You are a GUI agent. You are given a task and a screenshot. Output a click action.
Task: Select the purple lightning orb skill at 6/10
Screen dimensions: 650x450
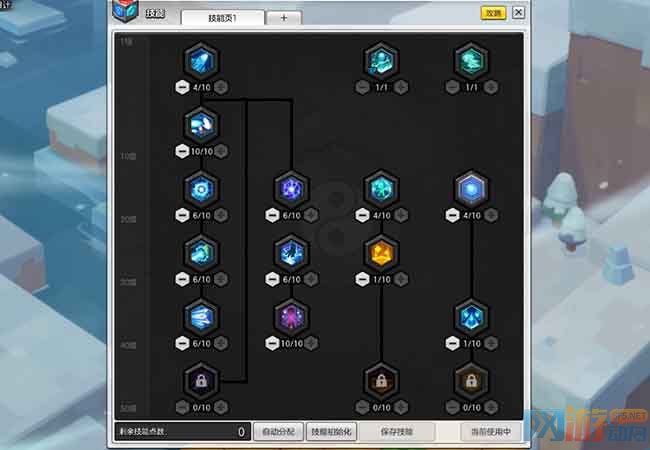tap(291, 189)
